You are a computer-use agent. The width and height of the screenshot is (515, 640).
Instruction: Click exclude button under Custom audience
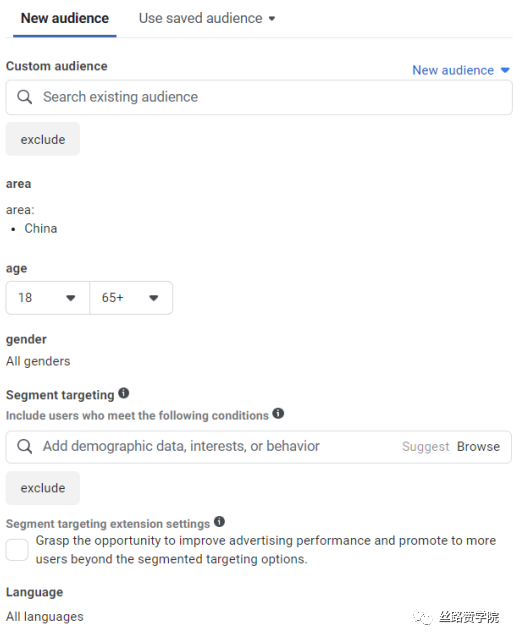click(43, 140)
